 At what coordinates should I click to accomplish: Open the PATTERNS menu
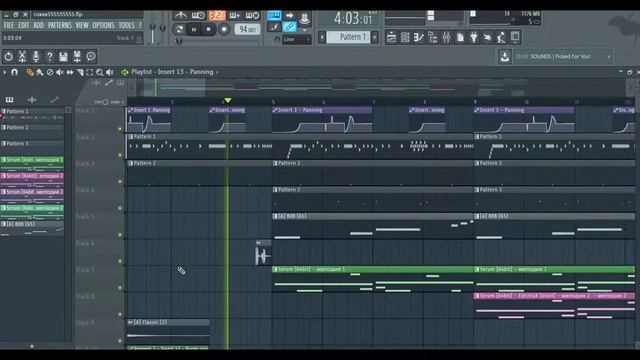point(60,25)
